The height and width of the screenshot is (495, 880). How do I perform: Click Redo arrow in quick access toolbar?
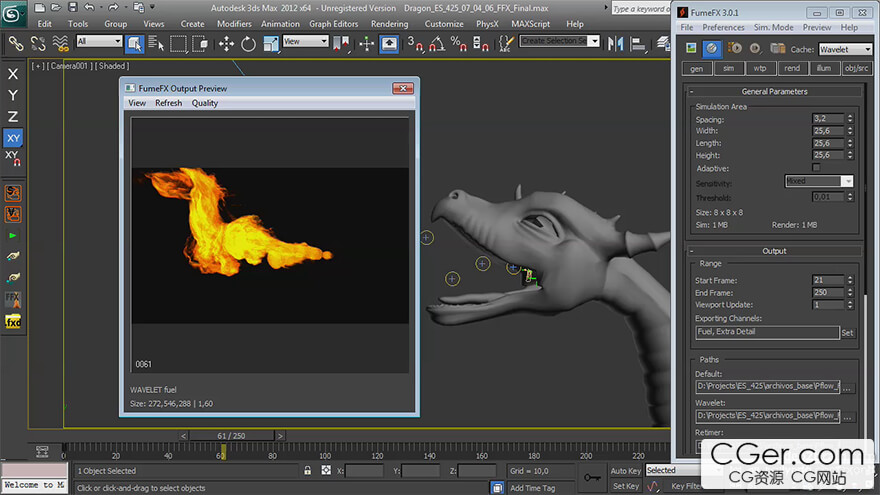pyautogui.click(x=113, y=7)
